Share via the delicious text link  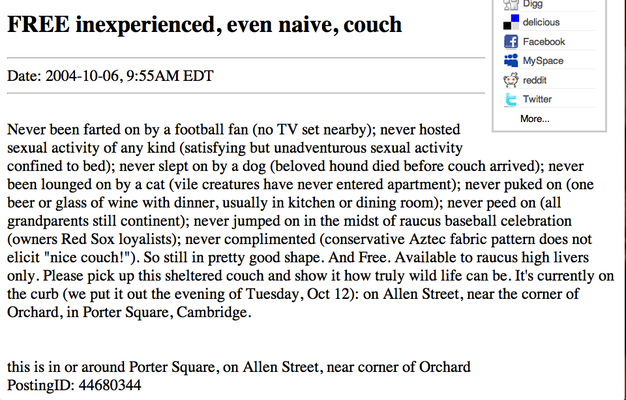coord(541,22)
